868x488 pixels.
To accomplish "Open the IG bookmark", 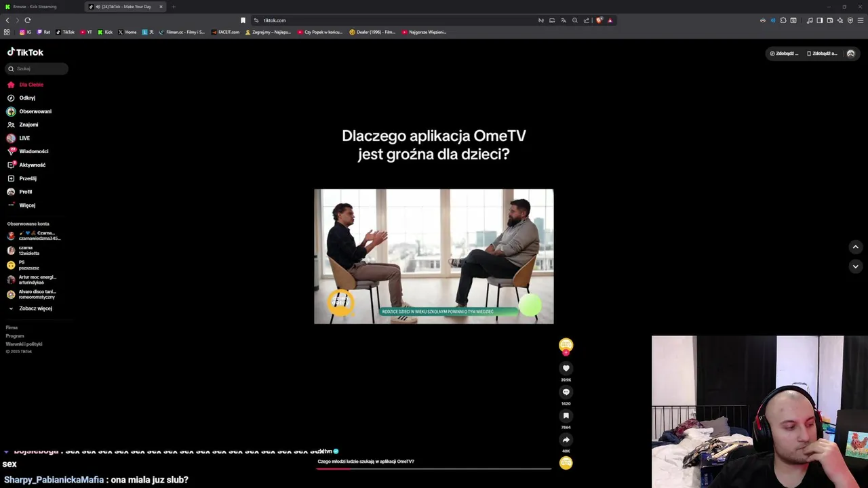I will click(x=26, y=32).
